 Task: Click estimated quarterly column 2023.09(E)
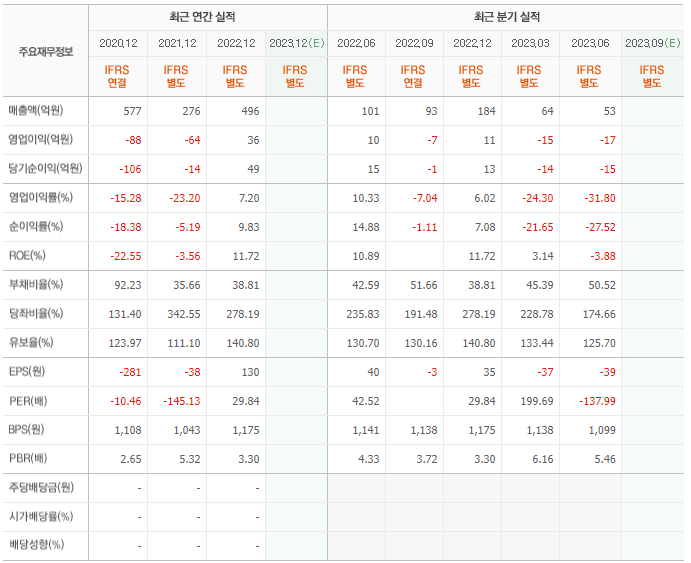point(653,43)
